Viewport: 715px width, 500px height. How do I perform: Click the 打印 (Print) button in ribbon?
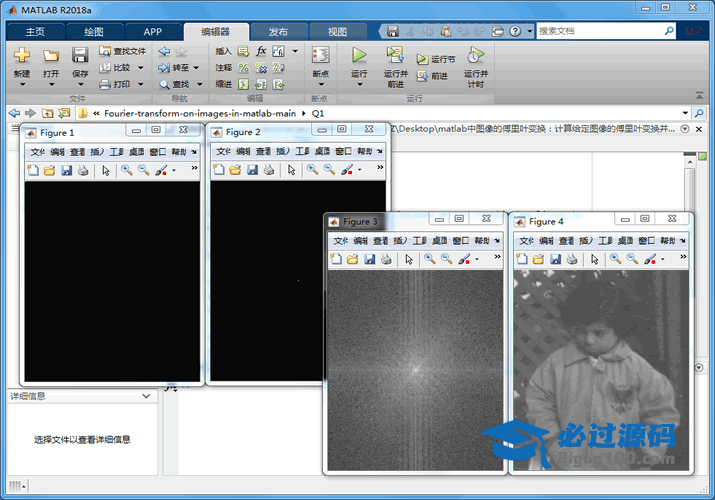[x=116, y=84]
